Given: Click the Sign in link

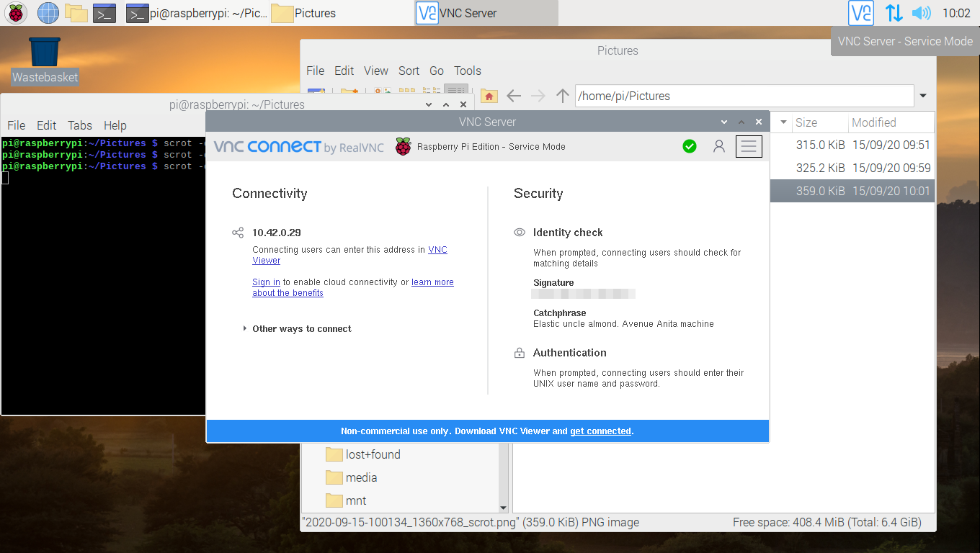Looking at the screenshot, I should tap(266, 282).
